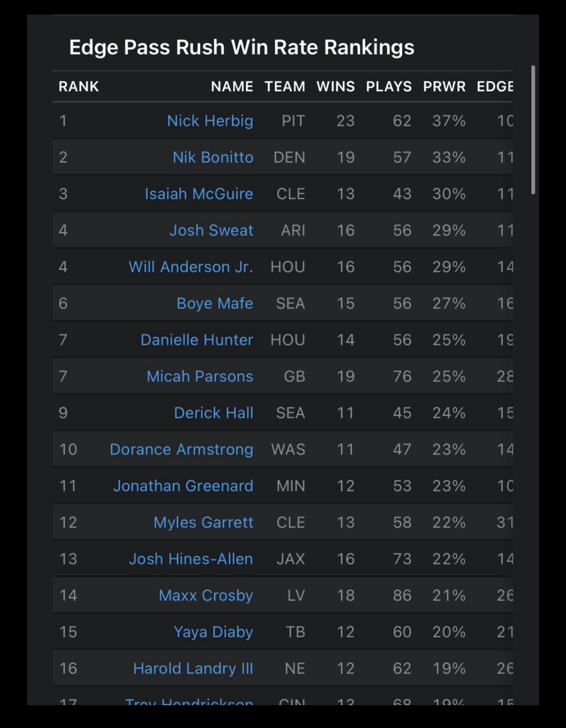Click the Isaiah McGuire name link
The width and height of the screenshot is (566, 728).
[x=199, y=194]
